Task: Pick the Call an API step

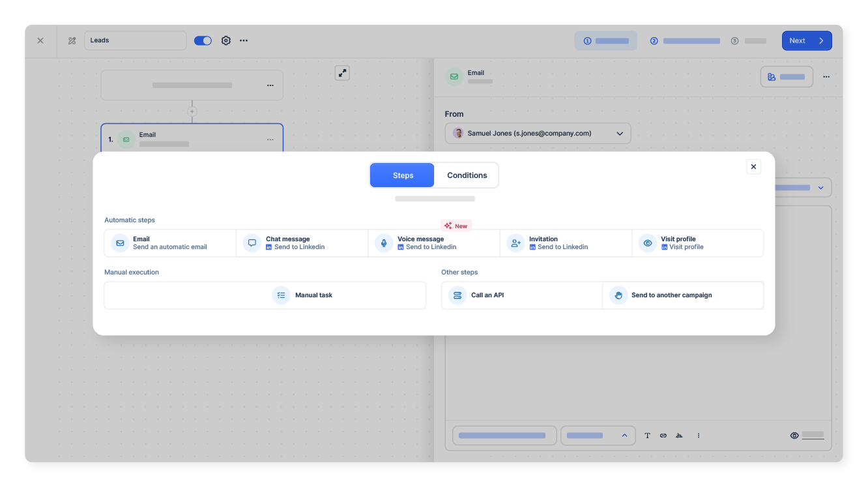Action: click(521, 295)
